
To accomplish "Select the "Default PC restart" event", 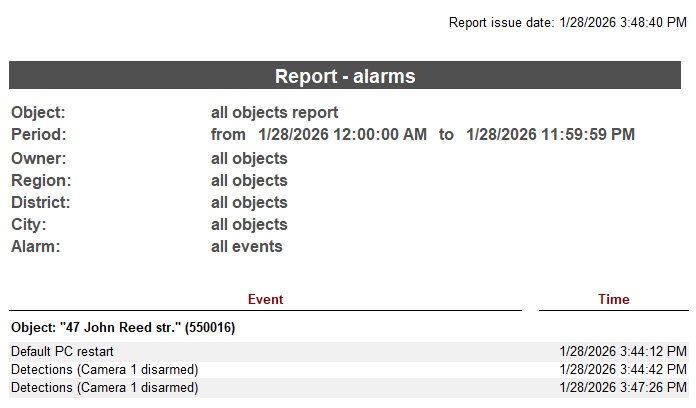I will coord(62,351).
